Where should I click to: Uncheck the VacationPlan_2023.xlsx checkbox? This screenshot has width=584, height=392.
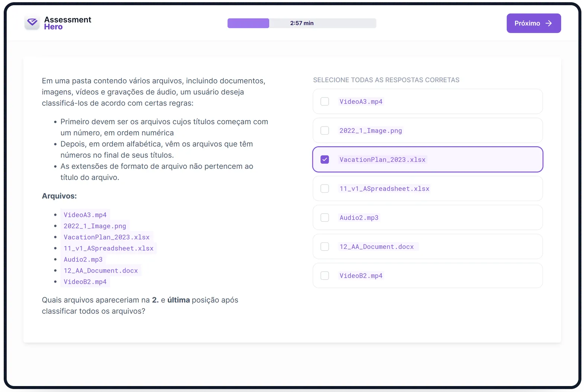click(x=325, y=160)
